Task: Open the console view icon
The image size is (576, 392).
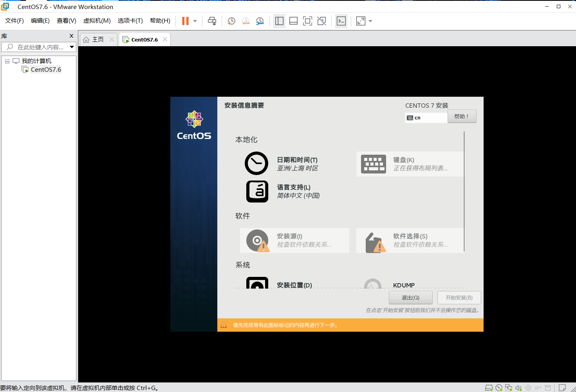Action: pos(341,21)
